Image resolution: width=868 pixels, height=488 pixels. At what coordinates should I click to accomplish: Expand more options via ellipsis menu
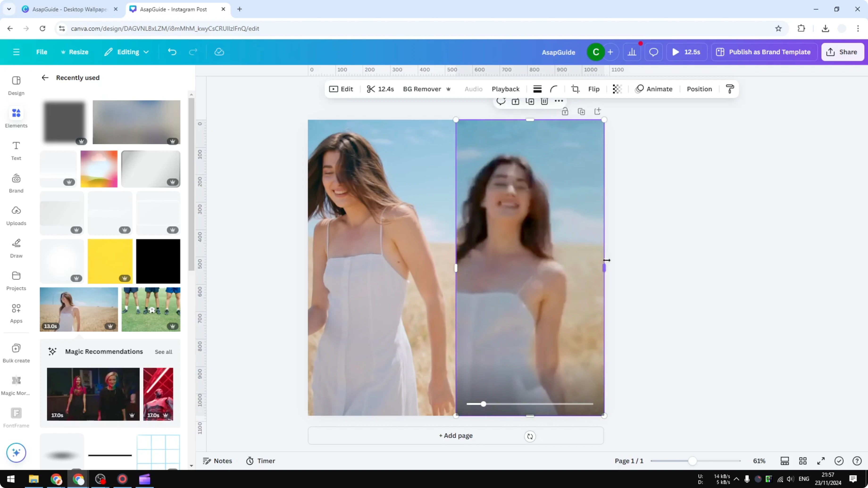(x=559, y=101)
